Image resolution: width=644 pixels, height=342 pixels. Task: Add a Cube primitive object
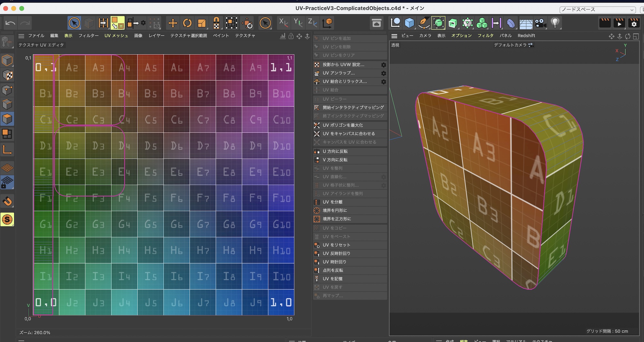409,23
